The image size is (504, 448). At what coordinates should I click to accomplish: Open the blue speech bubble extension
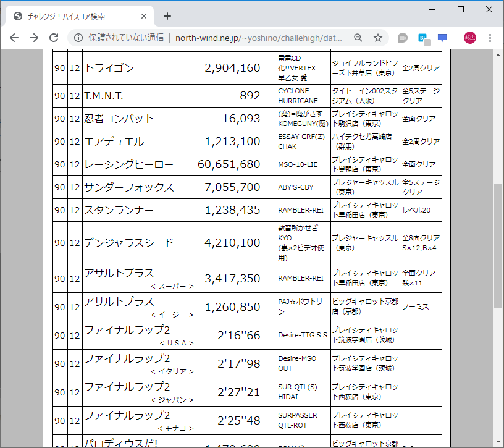coord(442,38)
